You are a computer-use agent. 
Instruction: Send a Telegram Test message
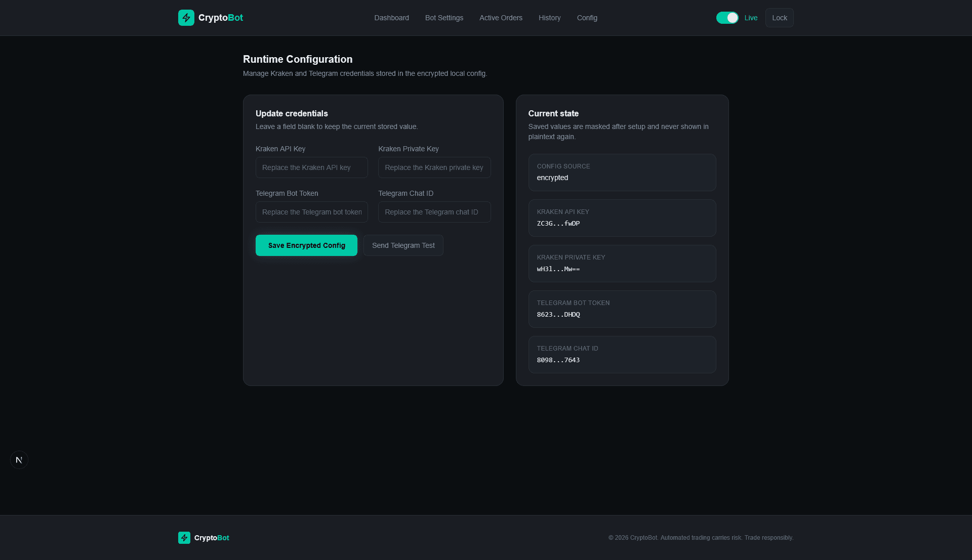(x=403, y=245)
